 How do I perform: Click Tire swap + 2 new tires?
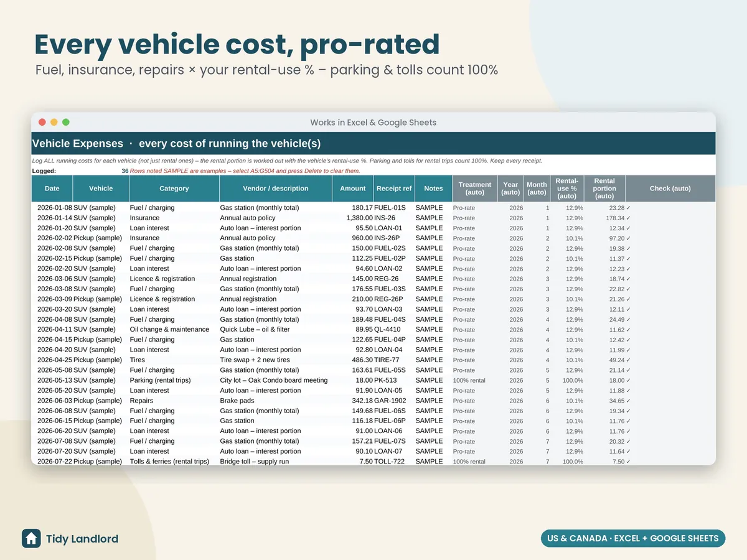pos(255,360)
